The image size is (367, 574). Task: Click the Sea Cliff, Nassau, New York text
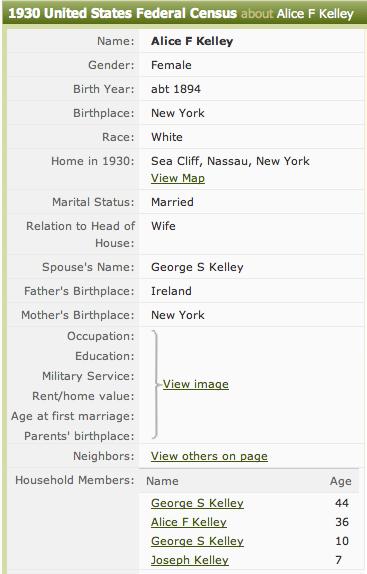coord(230,161)
